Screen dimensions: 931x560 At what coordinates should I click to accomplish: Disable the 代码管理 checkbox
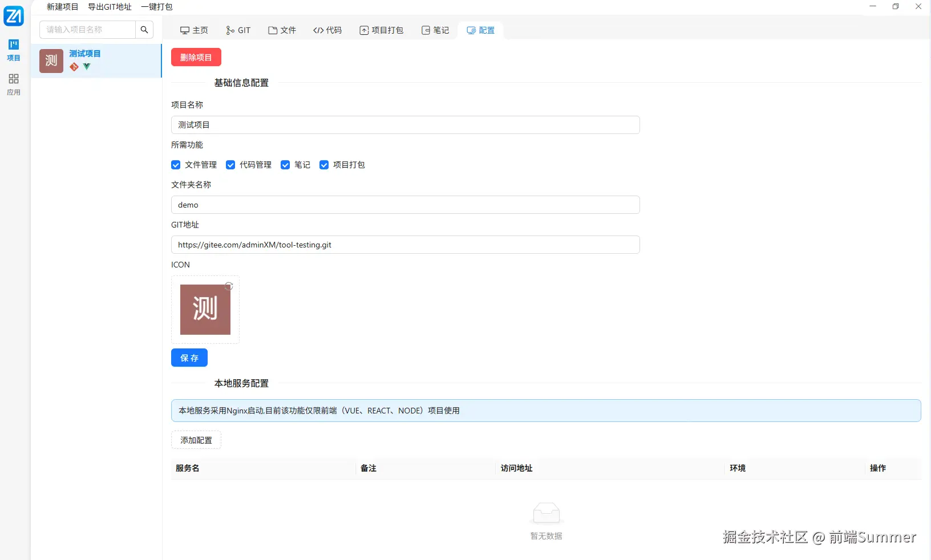230,165
